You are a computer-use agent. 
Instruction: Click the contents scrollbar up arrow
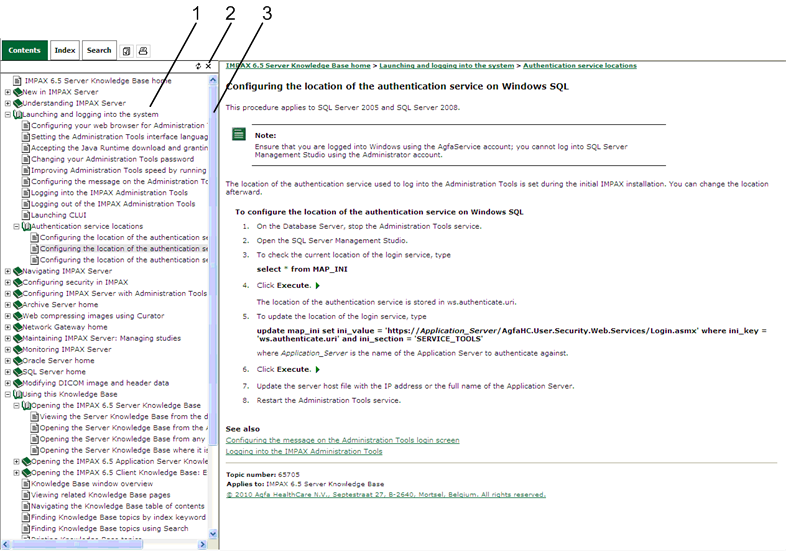tap(213, 80)
